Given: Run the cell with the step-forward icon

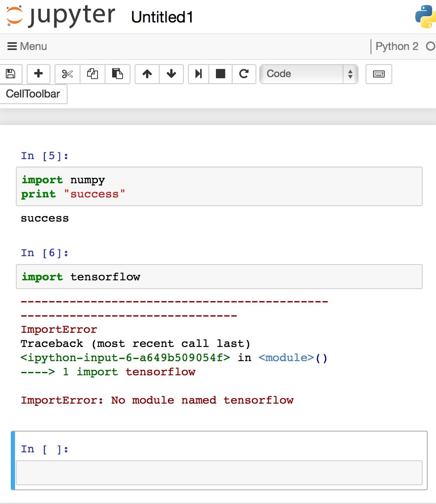Looking at the screenshot, I should 199,74.
